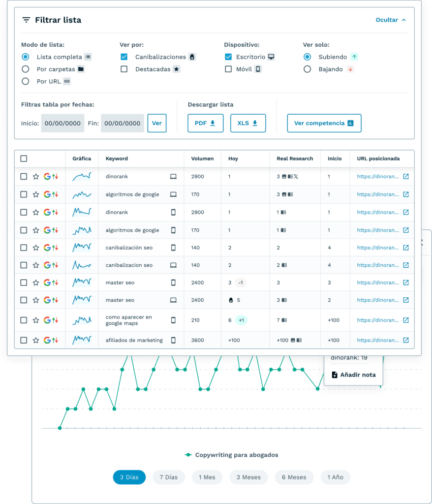Apply date filter with Ver button
Screen dimensions: 432x504
pyautogui.click(x=157, y=123)
